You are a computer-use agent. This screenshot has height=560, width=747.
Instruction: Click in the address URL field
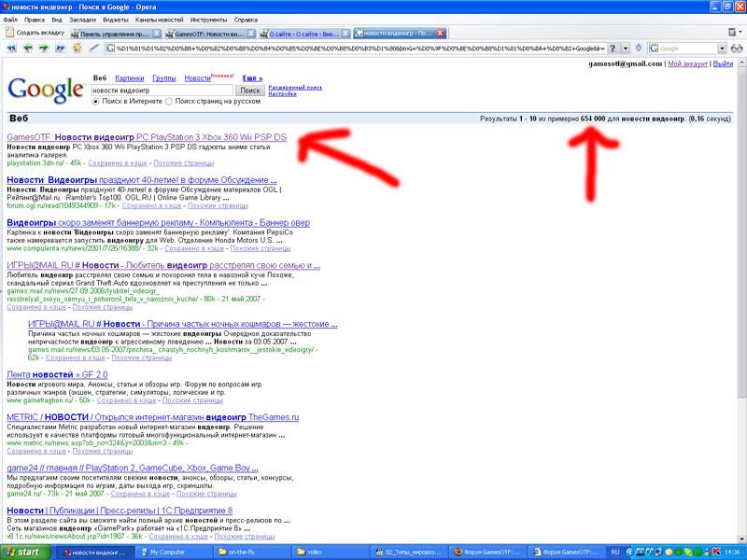360,49
